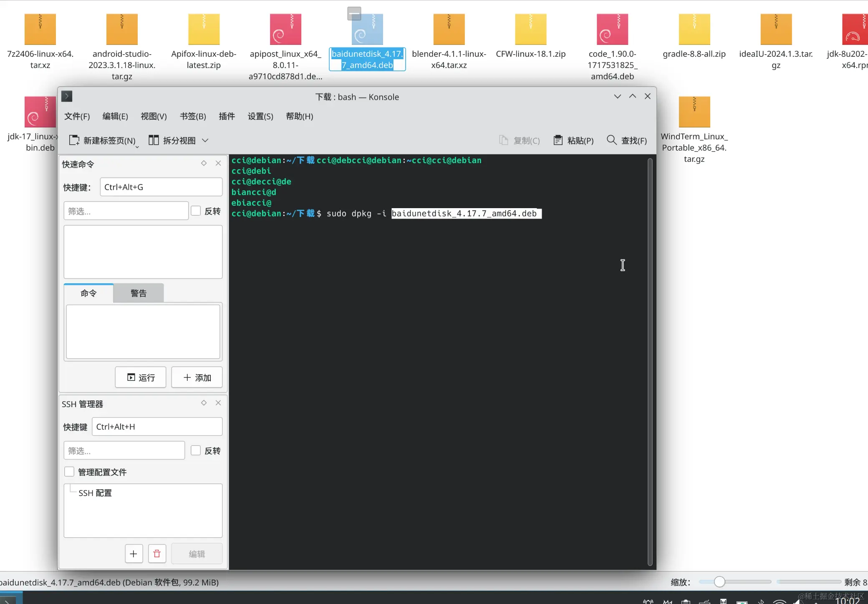The image size is (868, 604).
Task: Click the 拆分视图 split view toolbar button
Action: (172, 141)
